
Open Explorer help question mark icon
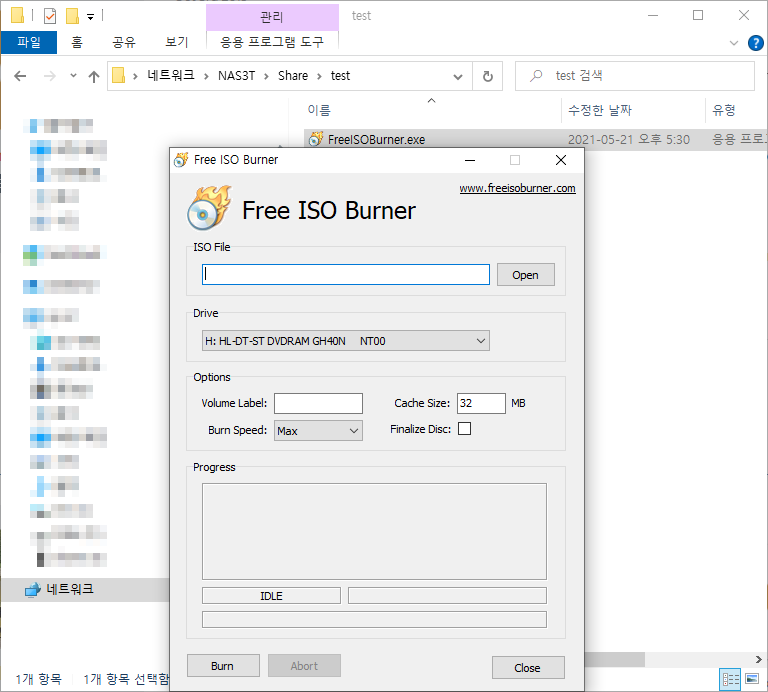pyautogui.click(x=755, y=43)
